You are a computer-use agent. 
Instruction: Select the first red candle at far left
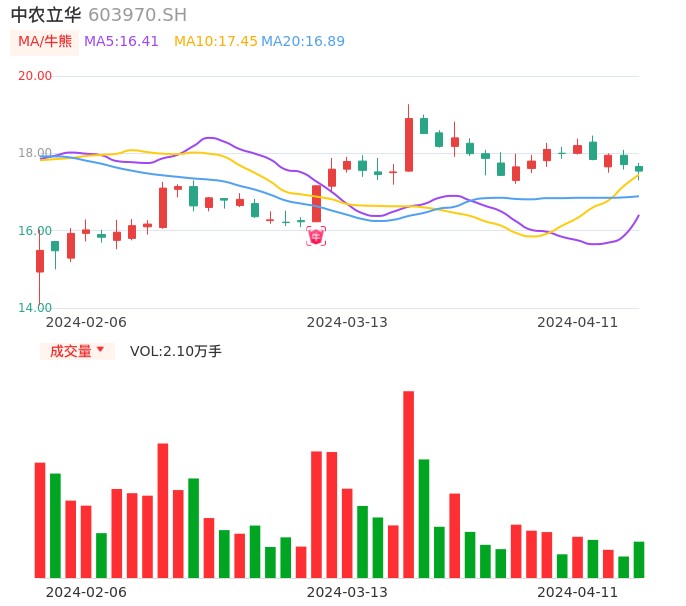(40, 261)
